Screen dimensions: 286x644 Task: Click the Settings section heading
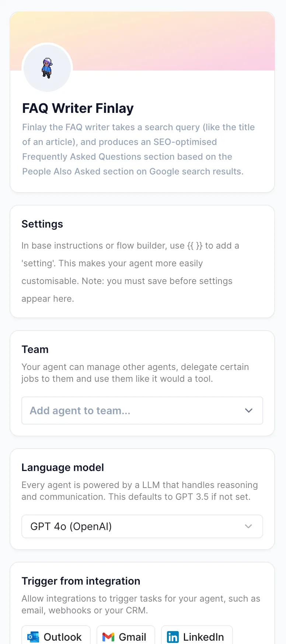point(42,224)
